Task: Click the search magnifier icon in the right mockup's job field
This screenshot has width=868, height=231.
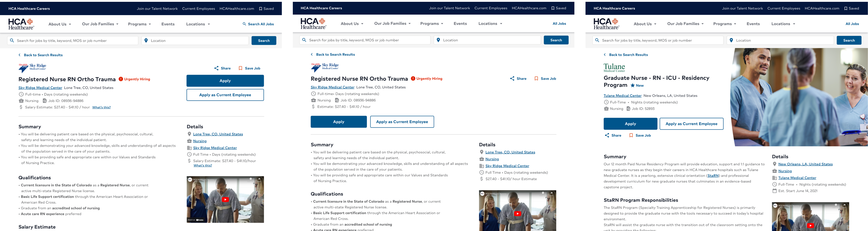Action: (x=597, y=40)
